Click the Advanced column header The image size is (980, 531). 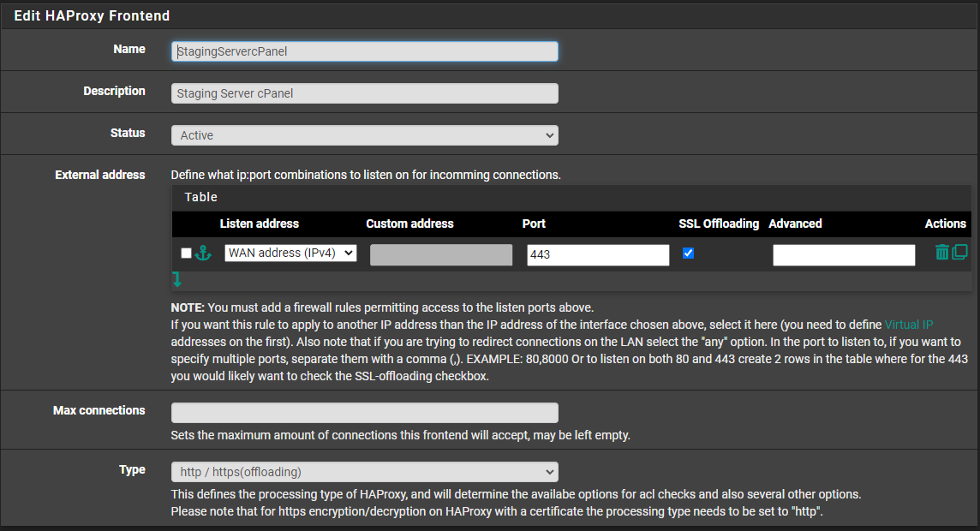[x=795, y=224]
